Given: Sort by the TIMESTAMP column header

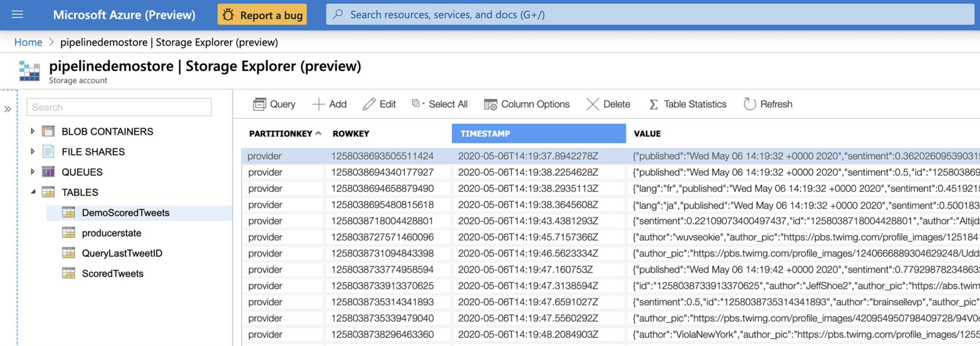Looking at the screenshot, I should pyautogui.click(x=539, y=134).
